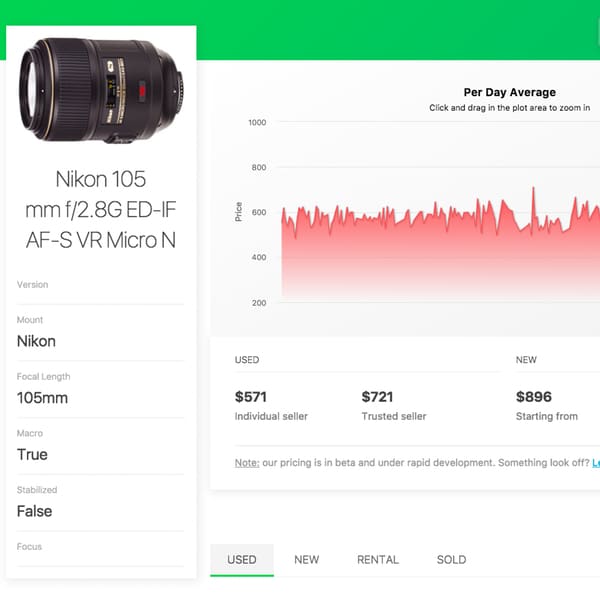Click the highest spike in price chart

pyautogui.click(x=533, y=189)
